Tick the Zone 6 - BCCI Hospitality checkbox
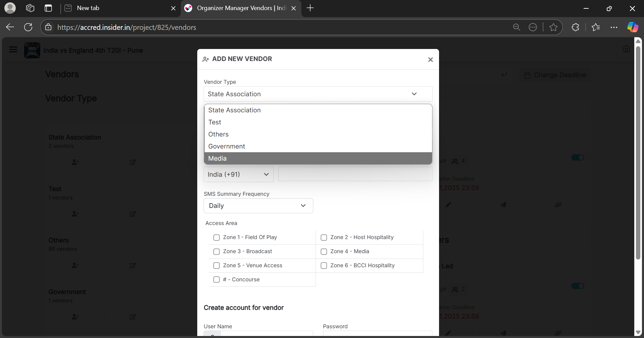Image resolution: width=644 pixels, height=338 pixels. click(324, 266)
